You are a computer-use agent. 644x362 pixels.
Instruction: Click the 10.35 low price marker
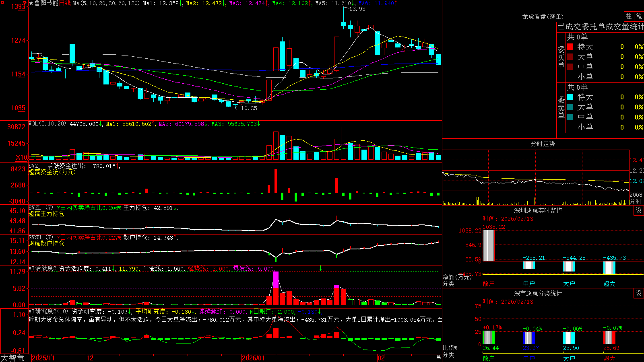pyautogui.click(x=249, y=108)
